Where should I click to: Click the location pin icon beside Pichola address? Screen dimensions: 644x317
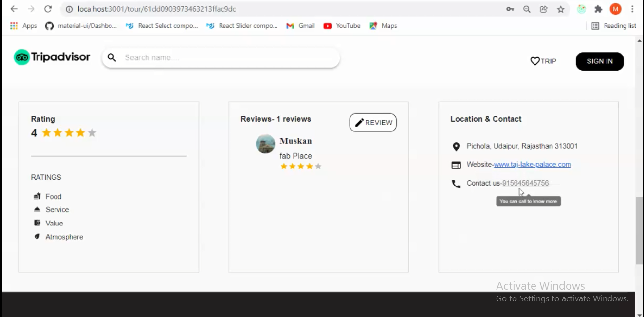coord(456,146)
